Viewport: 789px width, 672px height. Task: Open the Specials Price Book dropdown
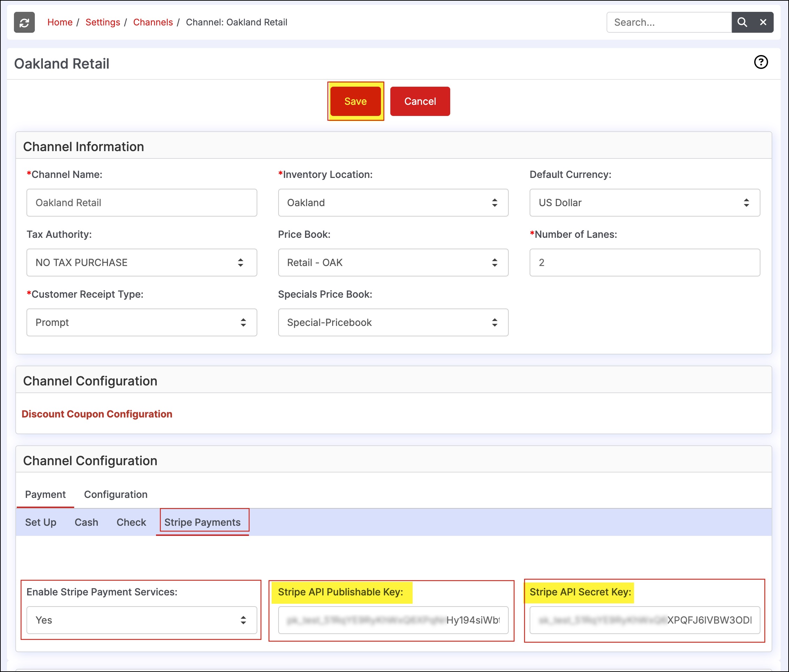[393, 322]
